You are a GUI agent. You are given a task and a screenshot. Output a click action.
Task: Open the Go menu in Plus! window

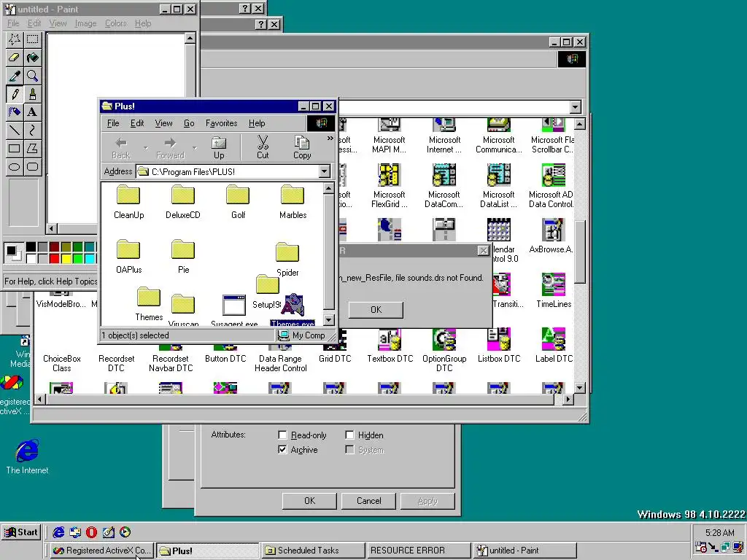pos(189,123)
